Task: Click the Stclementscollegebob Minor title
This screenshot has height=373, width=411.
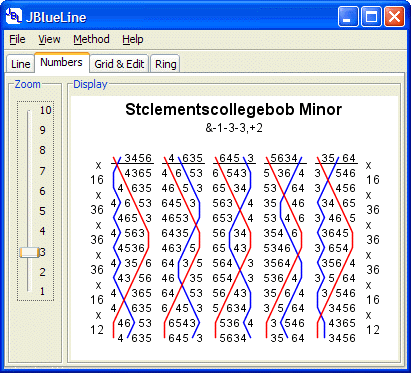Action: pyautogui.click(x=234, y=109)
